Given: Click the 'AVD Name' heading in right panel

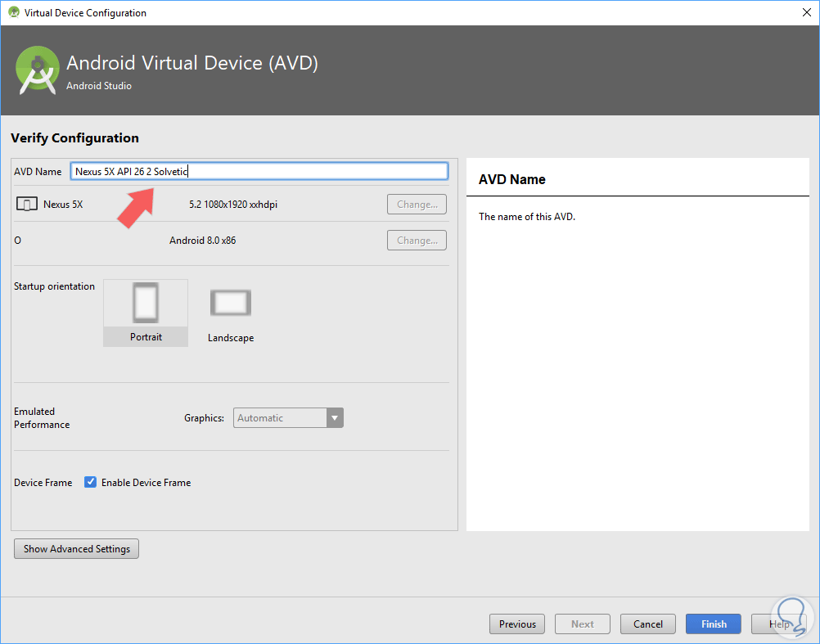Looking at the screenshot, I should tap(512, 179).
